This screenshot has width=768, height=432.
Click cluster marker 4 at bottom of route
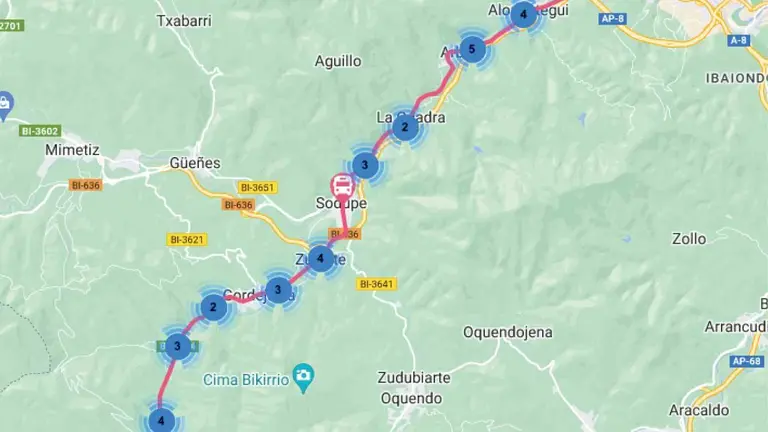click(x=161, y=420)
